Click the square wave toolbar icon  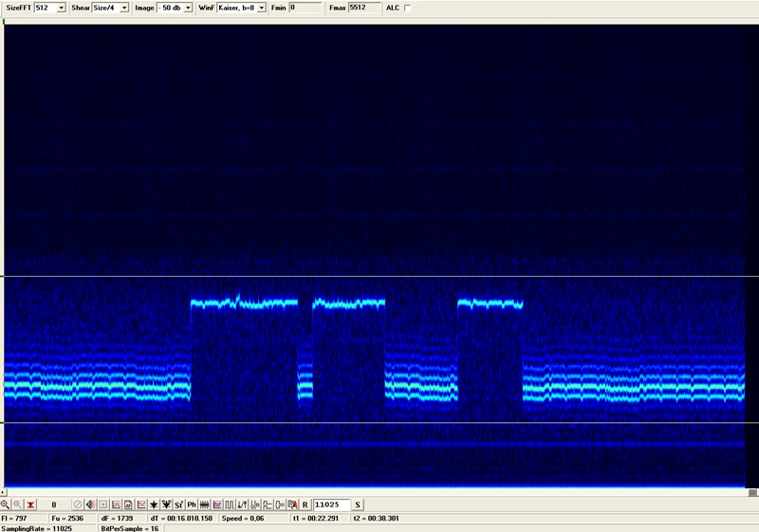tap(229, 505)
